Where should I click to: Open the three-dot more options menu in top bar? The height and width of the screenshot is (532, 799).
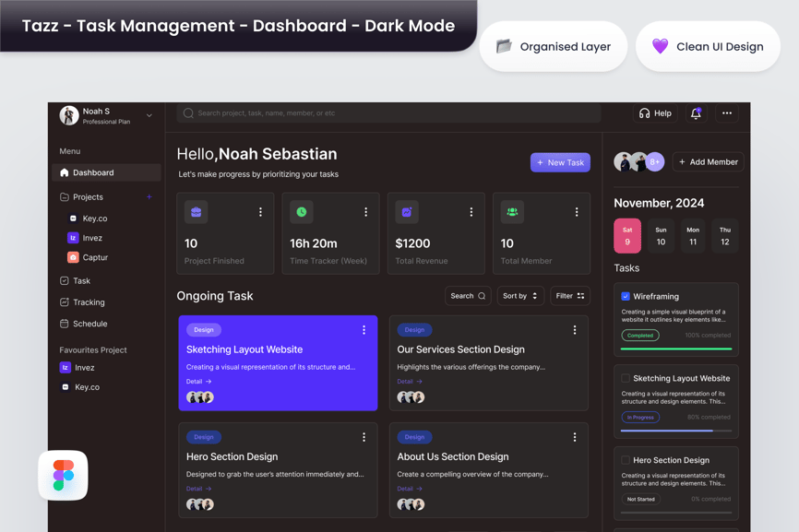pos(727,113)
